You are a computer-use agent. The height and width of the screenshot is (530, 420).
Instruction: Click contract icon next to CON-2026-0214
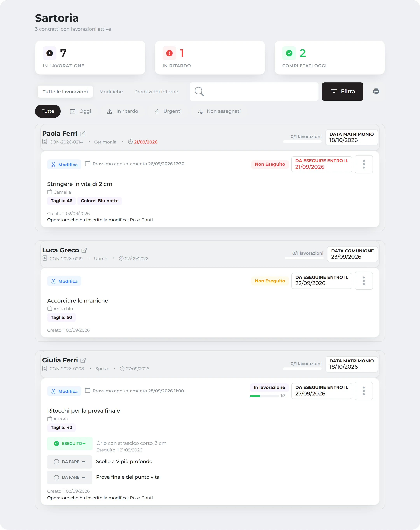point(45,142)
